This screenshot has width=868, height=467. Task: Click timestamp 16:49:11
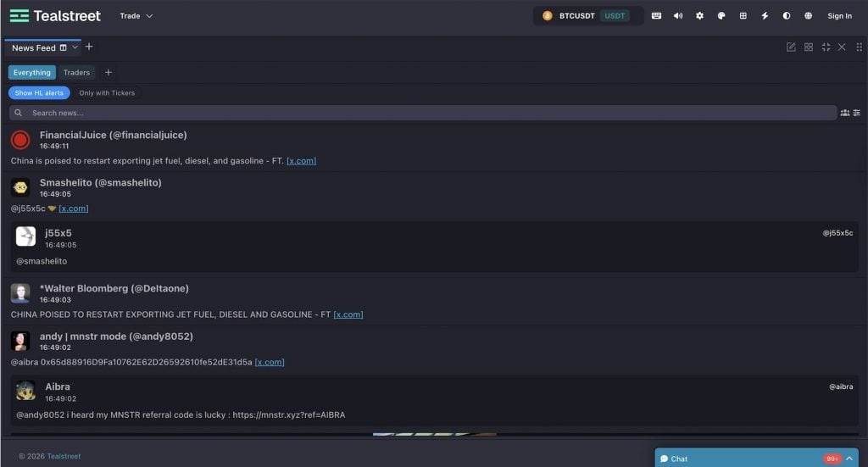click(54, 147)
